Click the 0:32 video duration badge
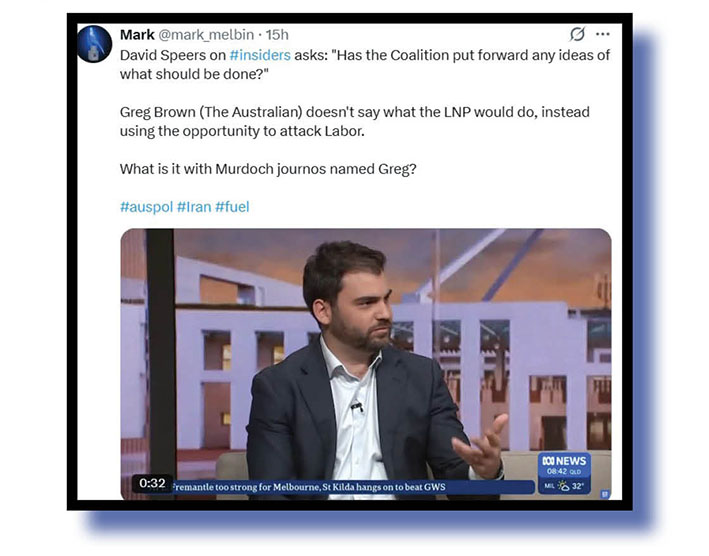Viewport: 709px width, 556px height. [152, 483]
